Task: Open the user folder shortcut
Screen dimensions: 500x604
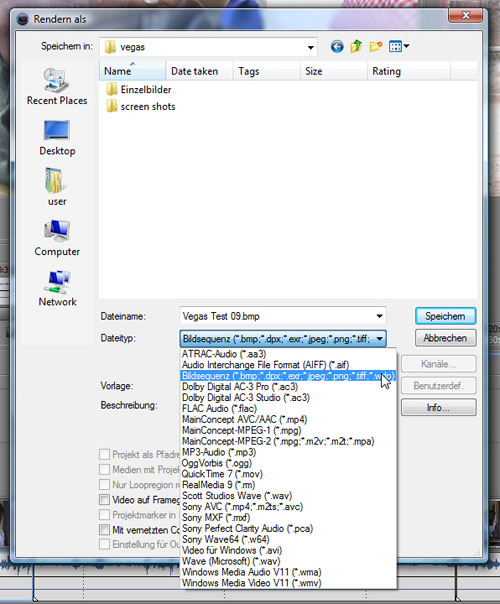Action: pyautogui.click(x=57, y=188)
